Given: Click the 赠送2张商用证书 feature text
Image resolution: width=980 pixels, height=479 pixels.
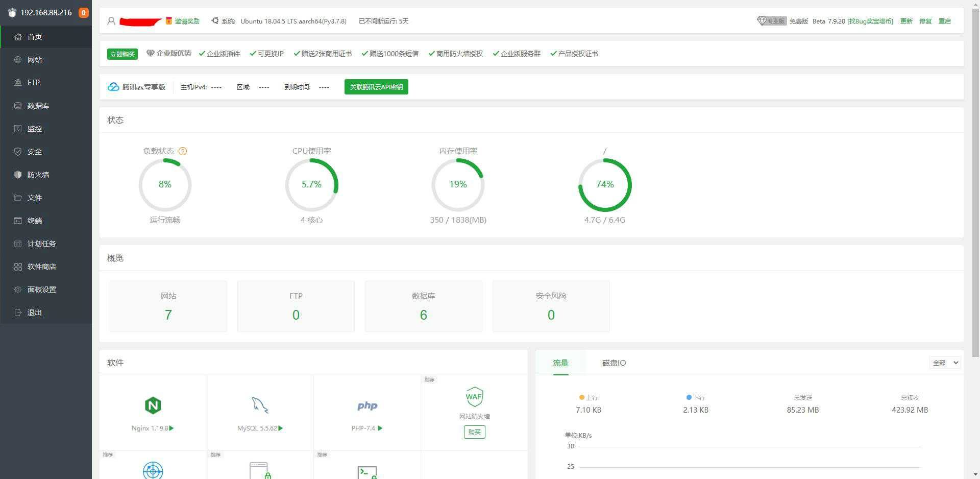Looking at the screenshot, I should tap(327, 54).
